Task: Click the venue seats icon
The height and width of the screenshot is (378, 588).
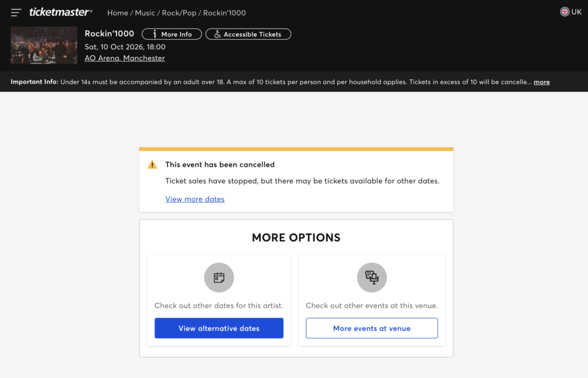Action: (x=372, y=278)
